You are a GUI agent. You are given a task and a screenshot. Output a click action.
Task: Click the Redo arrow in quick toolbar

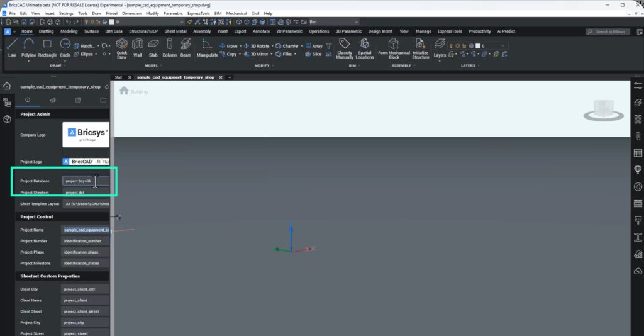click(x=76, y=22)
